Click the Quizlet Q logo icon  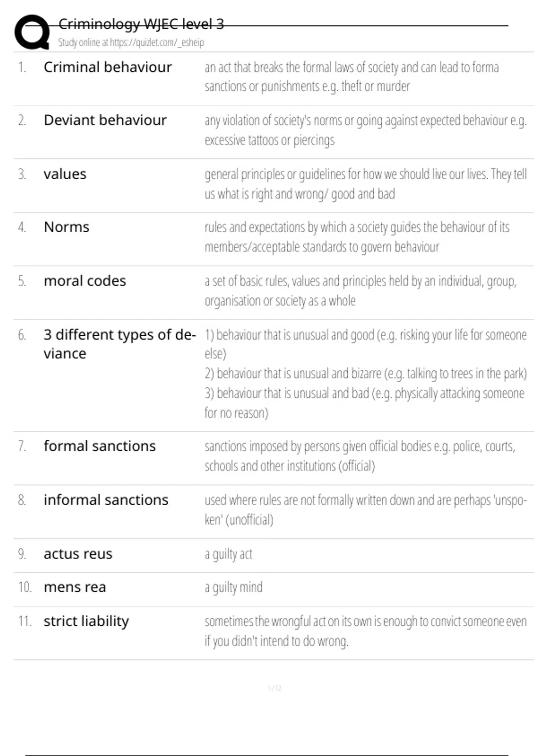[x=32, y=32]
